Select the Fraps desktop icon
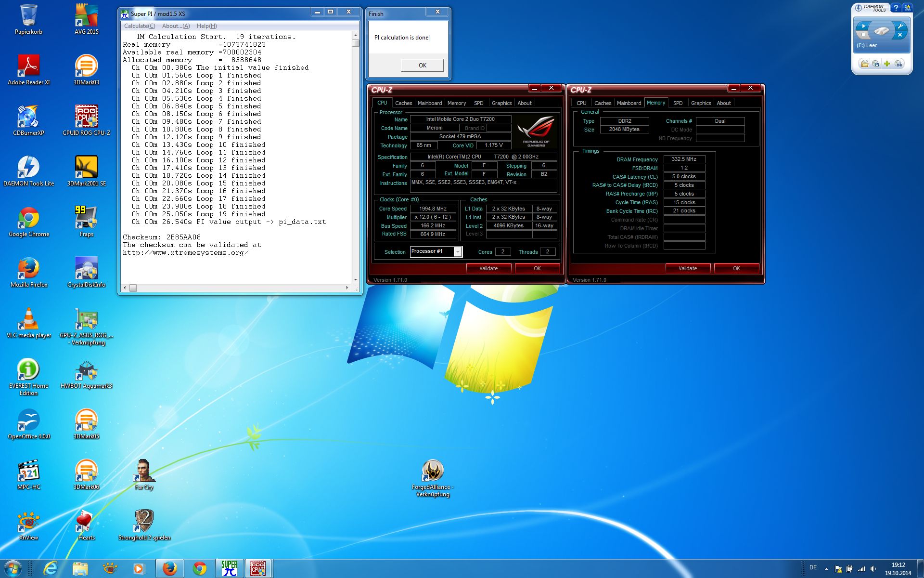The width and height of the screenshot is (924, 578). click(x=87, y=222)
